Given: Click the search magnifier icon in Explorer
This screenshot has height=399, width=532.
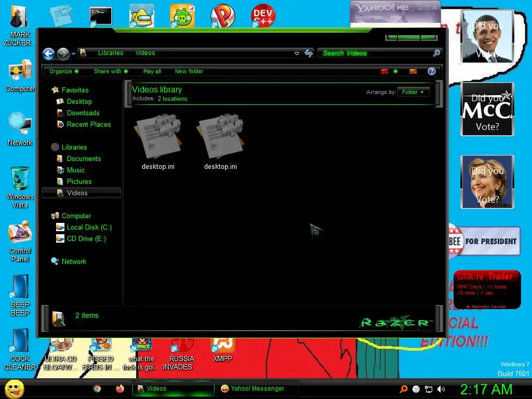Looking at the screenshot, I should click(x=436, y=53).
